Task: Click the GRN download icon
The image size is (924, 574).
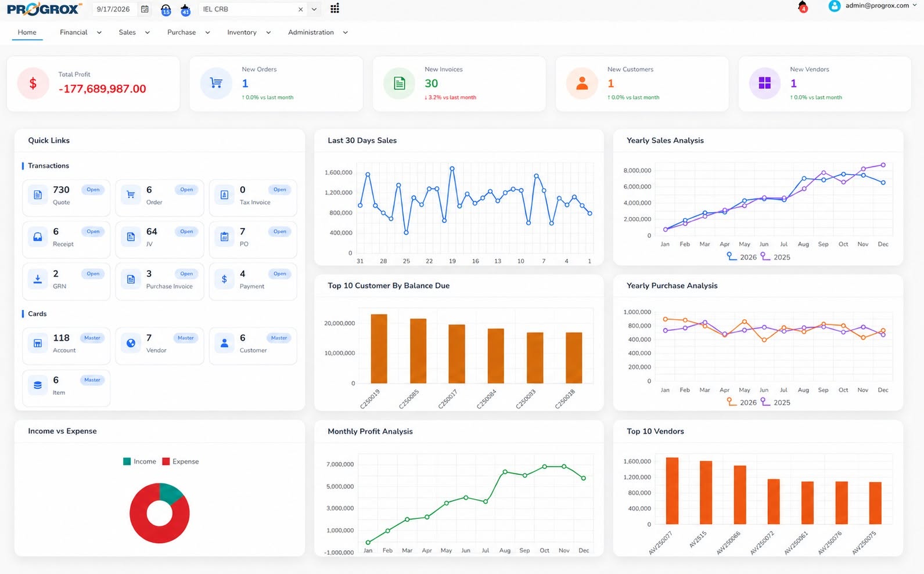Action: point(38,279)
